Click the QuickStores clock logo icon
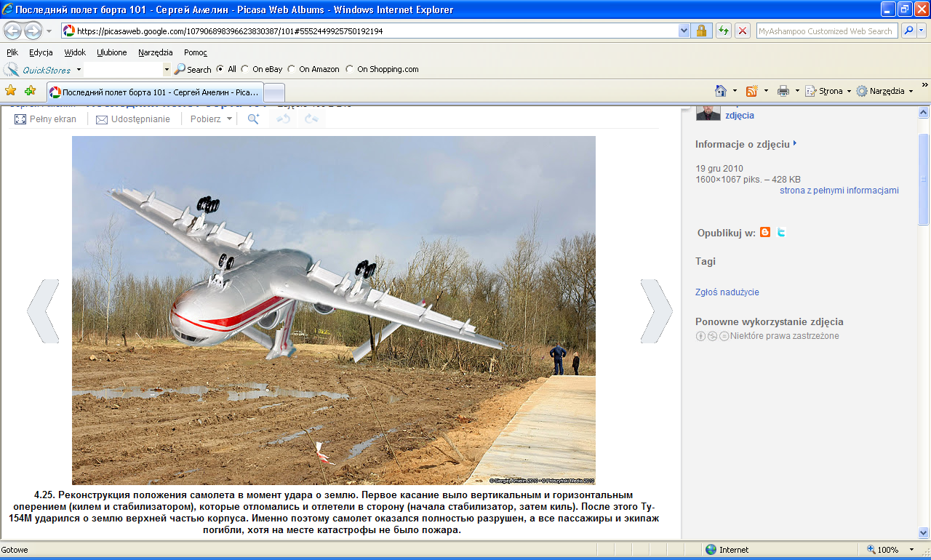The width and height of the screenshot is (931, 560). (12, 70)
